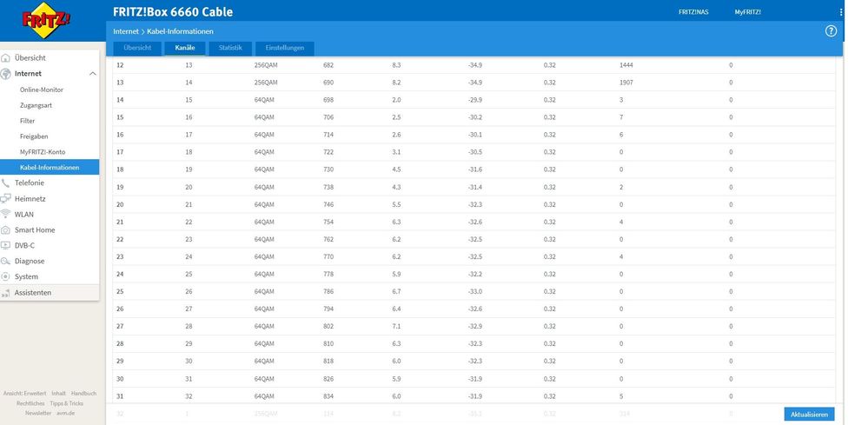Click the Aktualisieren button
Image resolution: width=868 pixels, height=425 pixels.
pos(809,415)
